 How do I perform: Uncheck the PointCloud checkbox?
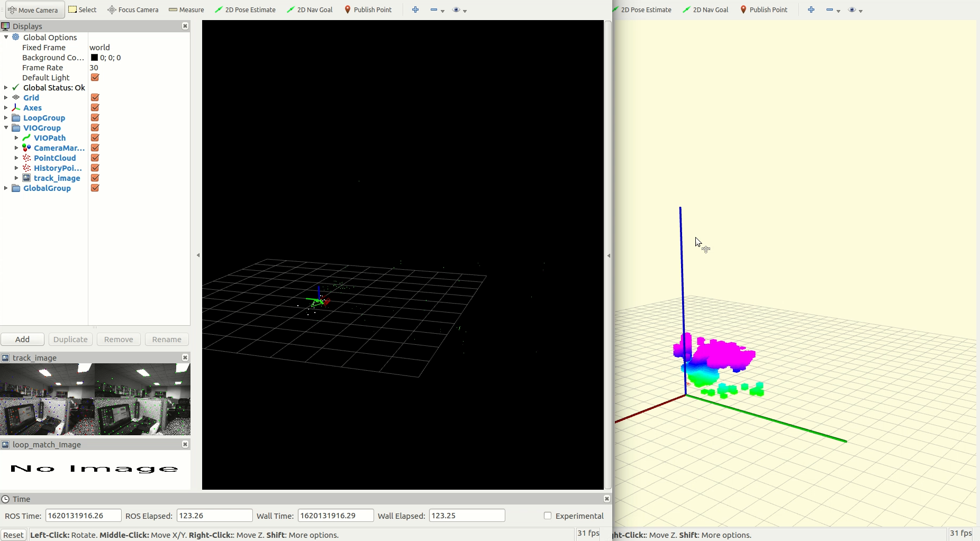coord(95,158)
